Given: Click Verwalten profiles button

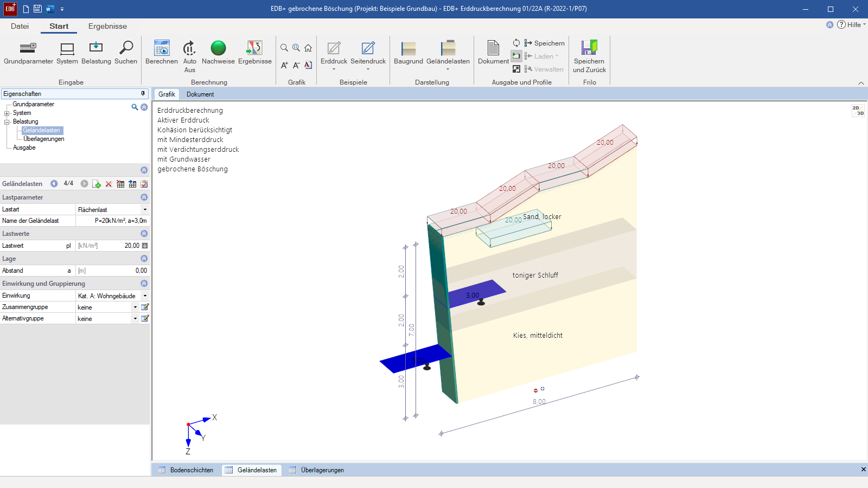Looking at the screenshot, I should point(544,69).
